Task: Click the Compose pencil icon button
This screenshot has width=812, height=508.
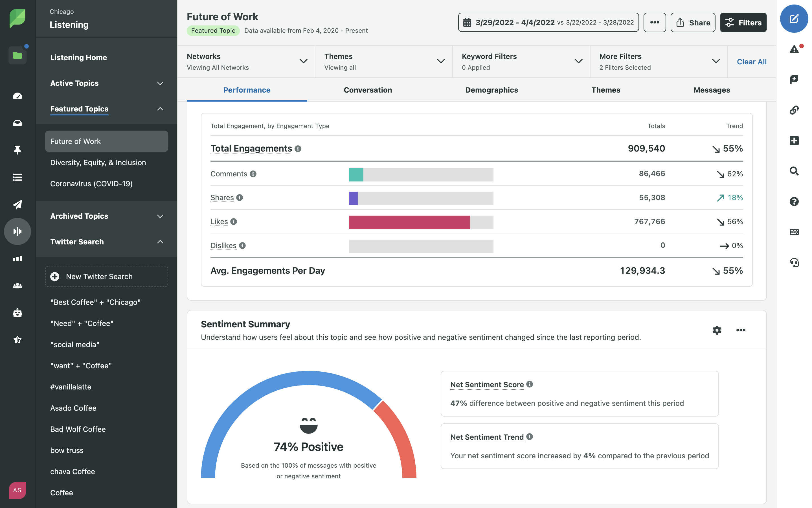Action: point(794,19)
